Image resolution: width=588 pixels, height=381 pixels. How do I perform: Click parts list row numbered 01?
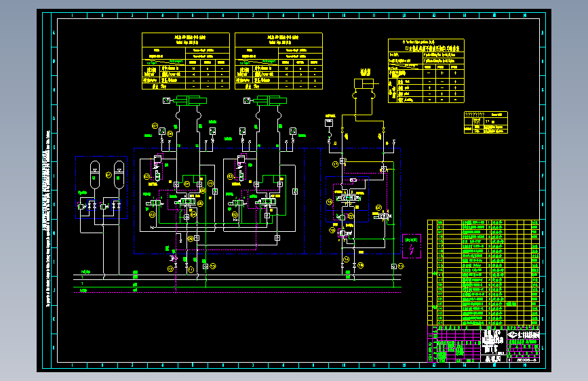coord(484,323)
